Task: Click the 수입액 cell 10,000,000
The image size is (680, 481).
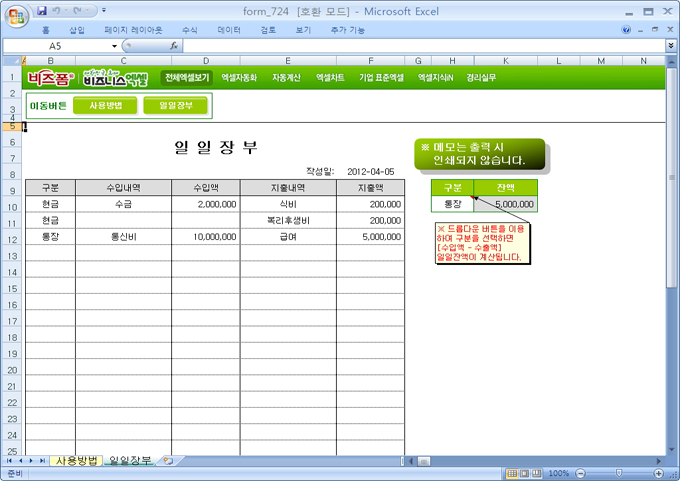Action: point(206,237)
